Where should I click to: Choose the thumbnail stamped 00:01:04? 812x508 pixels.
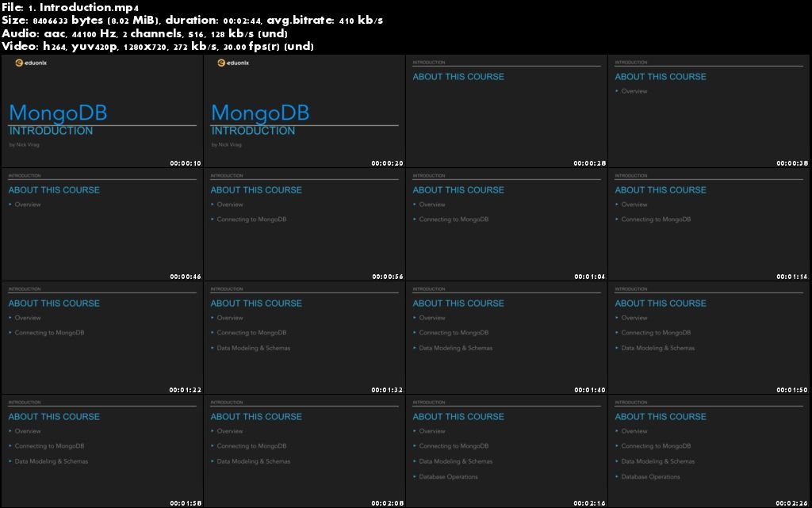click(507, 224)
